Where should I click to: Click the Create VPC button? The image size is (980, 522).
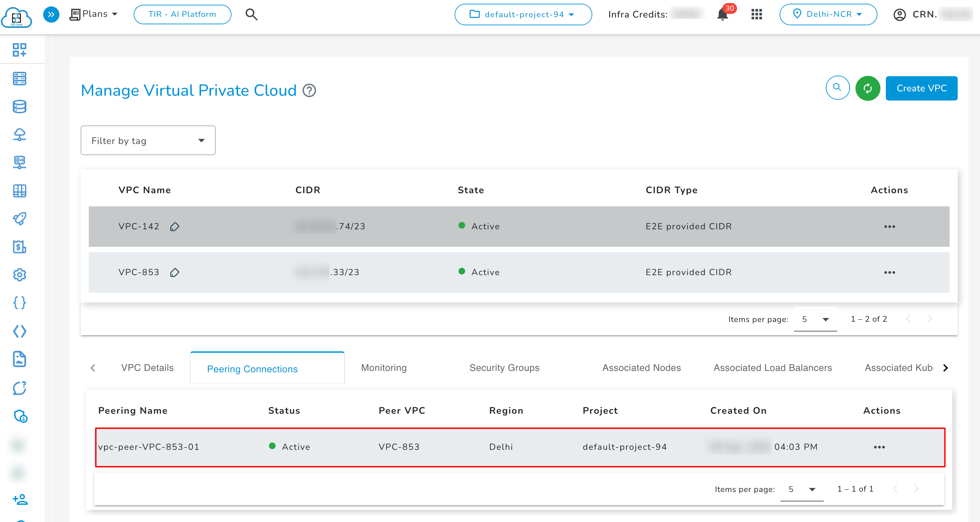921,88
